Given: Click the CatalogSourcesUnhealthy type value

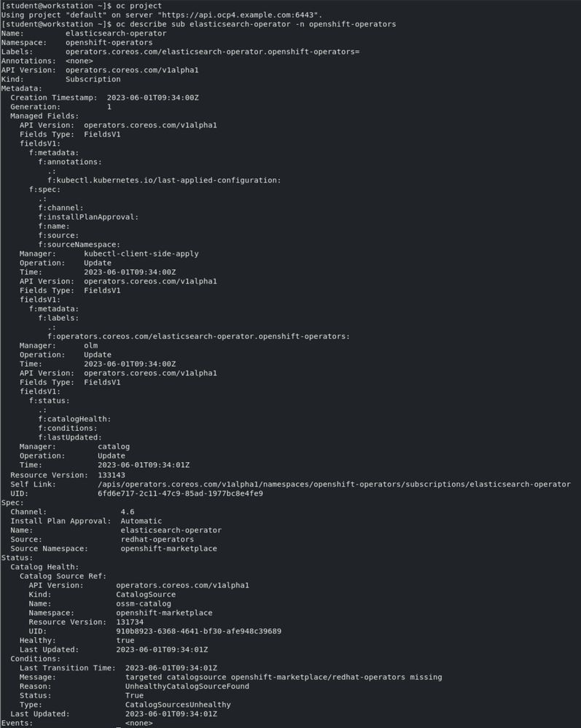Looking at the screenshot, I should tap(178, 705).
